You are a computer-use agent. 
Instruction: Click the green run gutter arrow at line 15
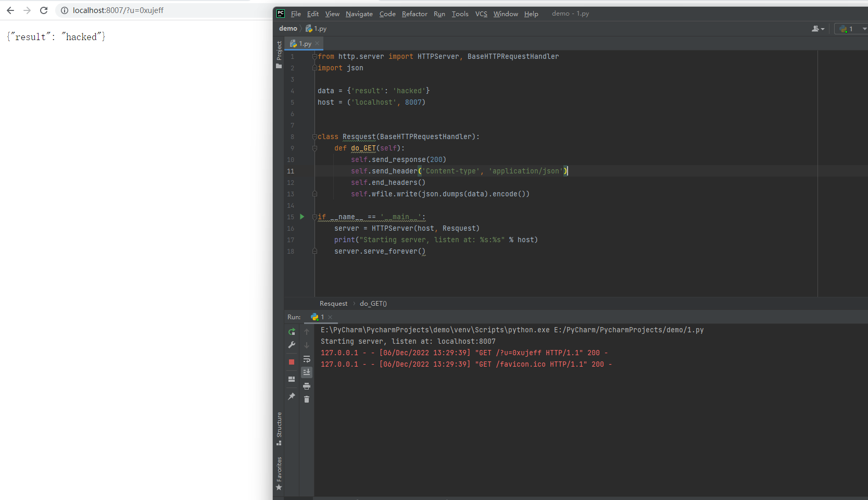pos(302,217)
